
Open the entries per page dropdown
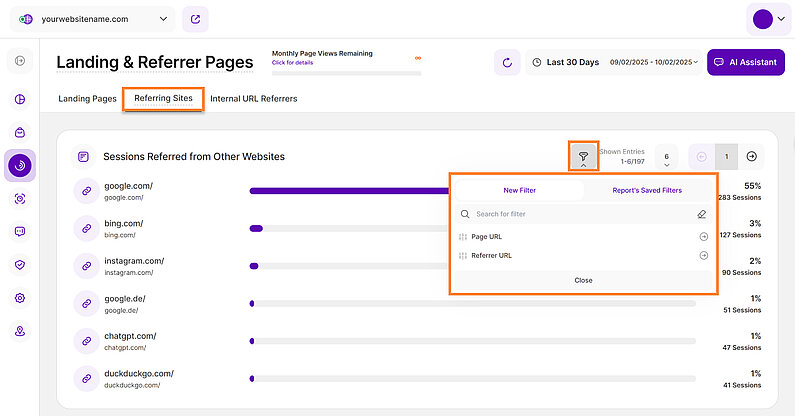[666, 157]
